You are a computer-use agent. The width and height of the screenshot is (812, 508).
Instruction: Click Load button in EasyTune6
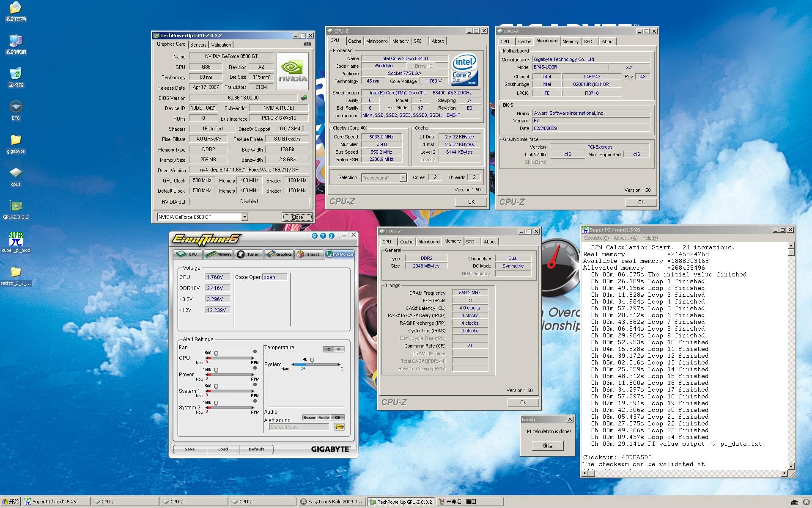(223, 449)
